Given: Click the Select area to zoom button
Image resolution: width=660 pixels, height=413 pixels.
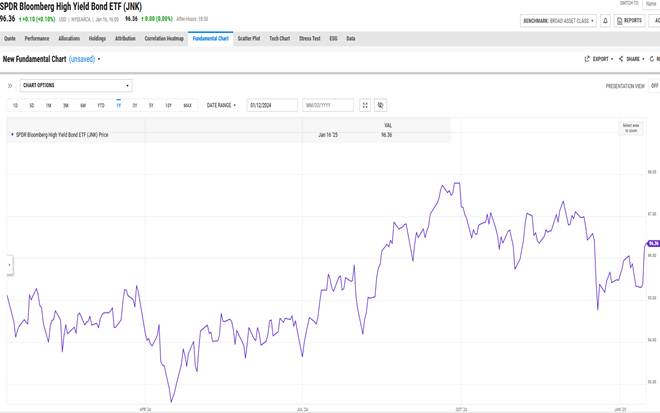Looking at the screenshot, I should (631, 128).
